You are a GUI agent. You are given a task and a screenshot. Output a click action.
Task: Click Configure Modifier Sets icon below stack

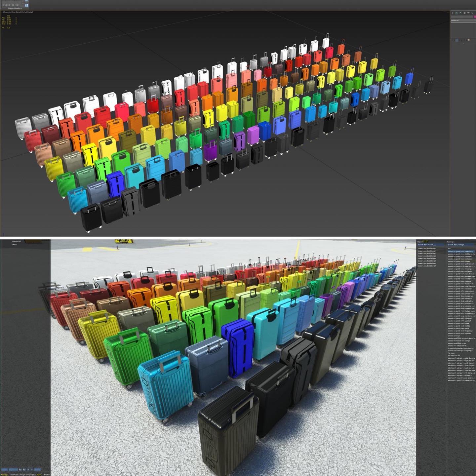point(469,40)
